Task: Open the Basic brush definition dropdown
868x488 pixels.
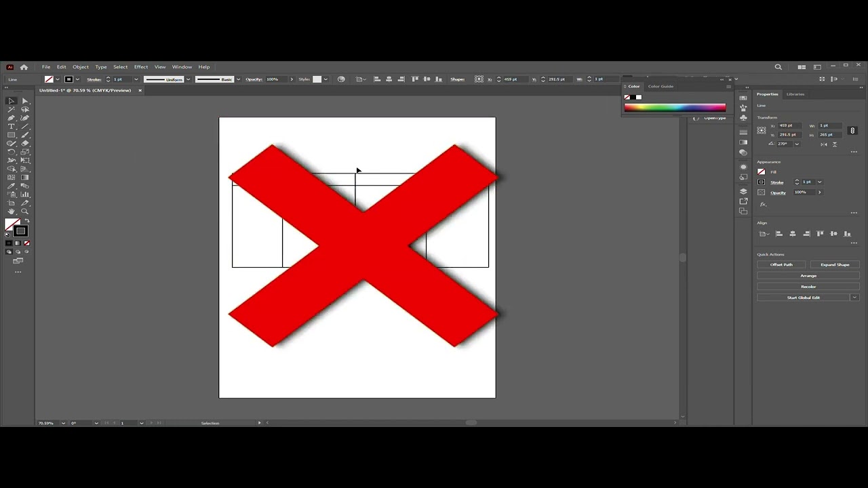Action: [x=237, y=79]
